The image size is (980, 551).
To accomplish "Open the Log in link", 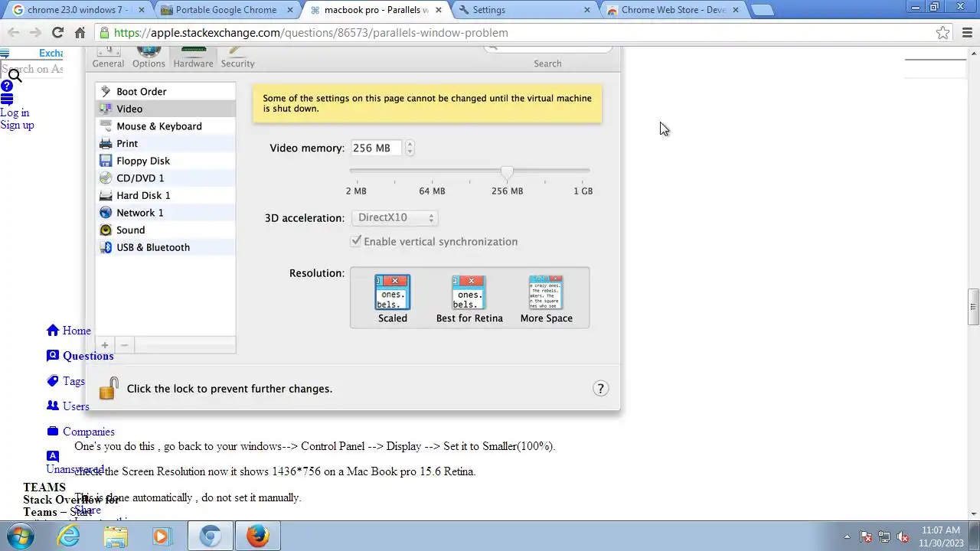I will 15,112.
